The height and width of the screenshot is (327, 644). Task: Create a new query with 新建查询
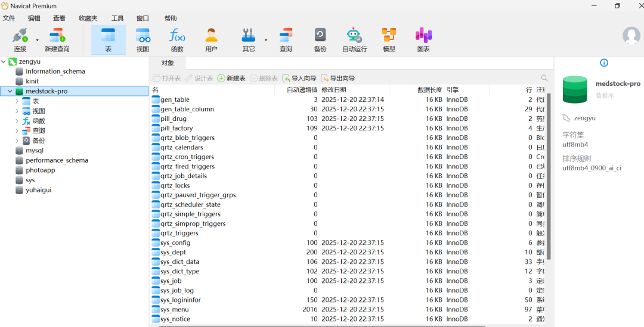57,40
